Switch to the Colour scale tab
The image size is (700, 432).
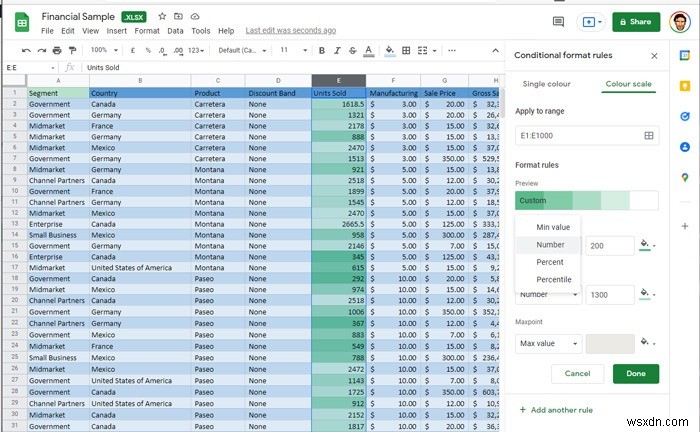[x=628, y=84]
